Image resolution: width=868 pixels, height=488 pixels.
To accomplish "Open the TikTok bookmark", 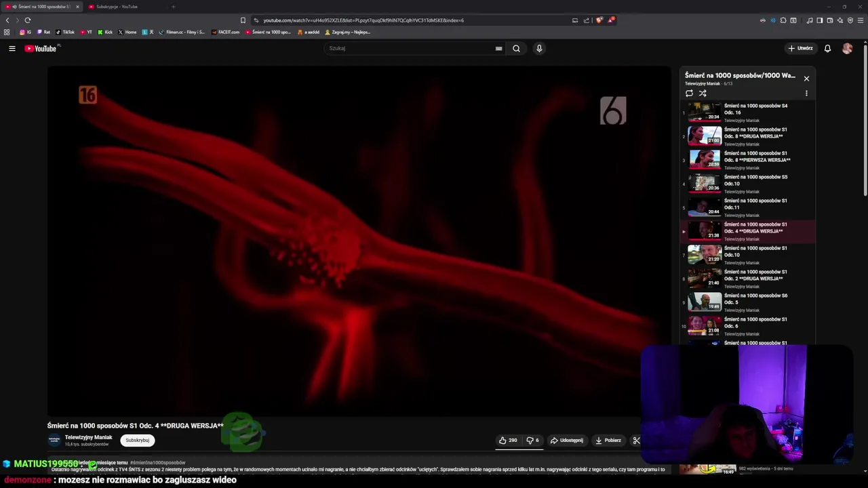I will tap(65, 32).
